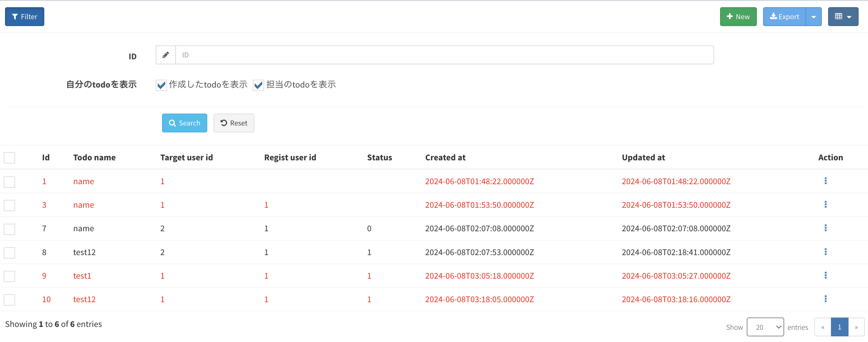Open action menu for todo id 7

pos(825,228)
